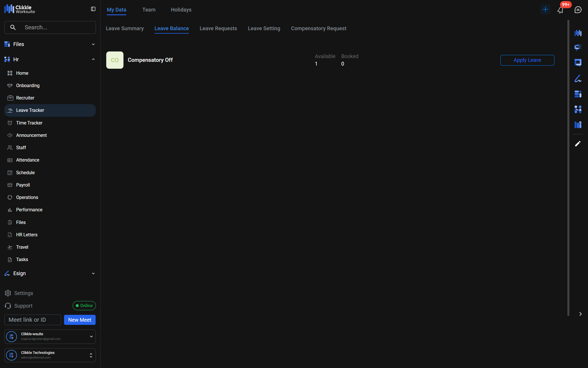Screen dimensions: 588x368
Task: Start a New Meet
Action: 80,320
